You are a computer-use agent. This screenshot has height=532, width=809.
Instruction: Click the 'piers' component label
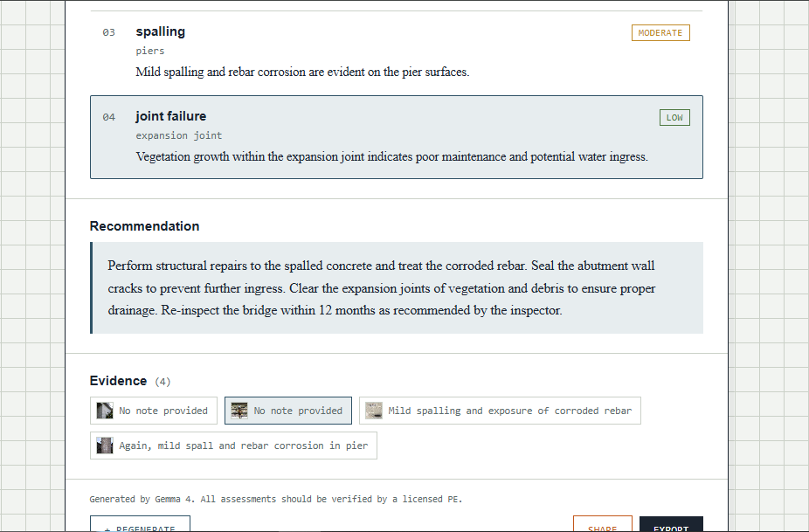coord(150,51)
